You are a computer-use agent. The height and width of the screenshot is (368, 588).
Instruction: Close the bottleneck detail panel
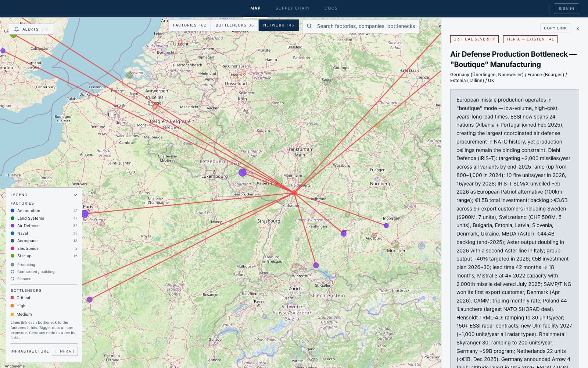[x=578, y=28]
